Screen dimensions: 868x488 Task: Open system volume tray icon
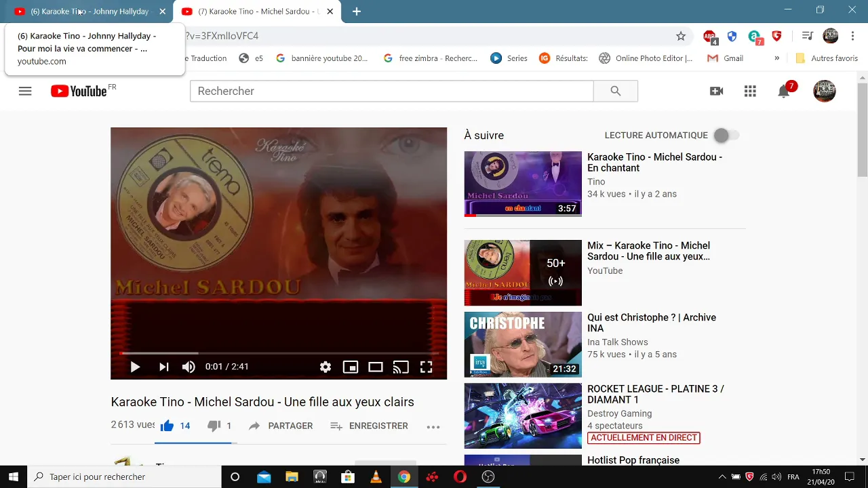pyautogui.click(x=776, y=477)
